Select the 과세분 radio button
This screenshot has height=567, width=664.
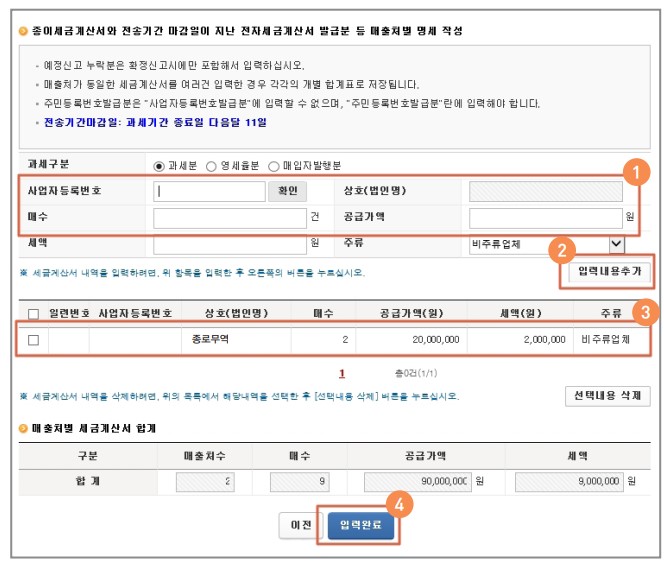click(159, 166)
